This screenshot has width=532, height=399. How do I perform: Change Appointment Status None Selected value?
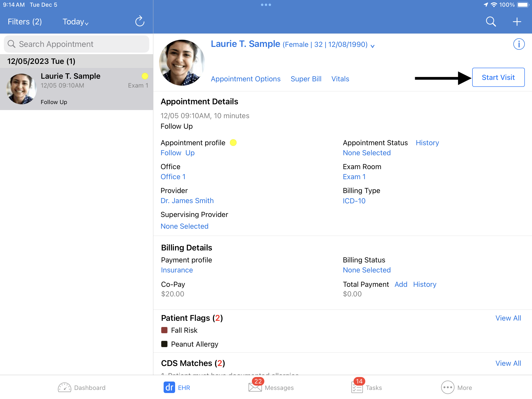(366, 153)
